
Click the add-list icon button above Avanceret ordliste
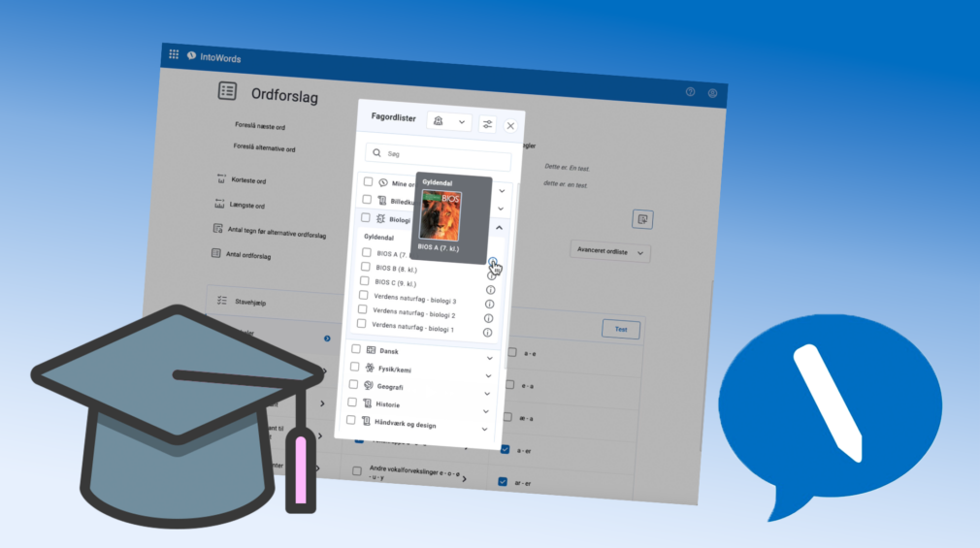pyautogui.click(x=642, y=219)
